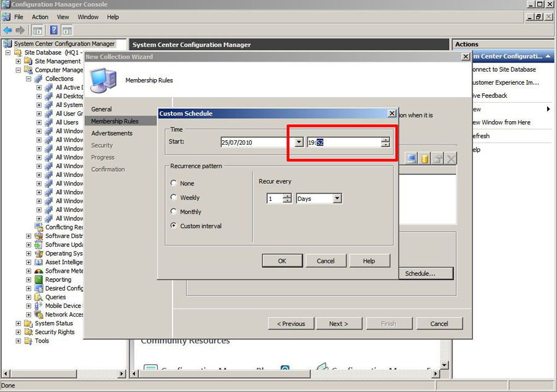Open the Help menu
The width and height of the screenshot is (557, 392).
pos(113,17)
